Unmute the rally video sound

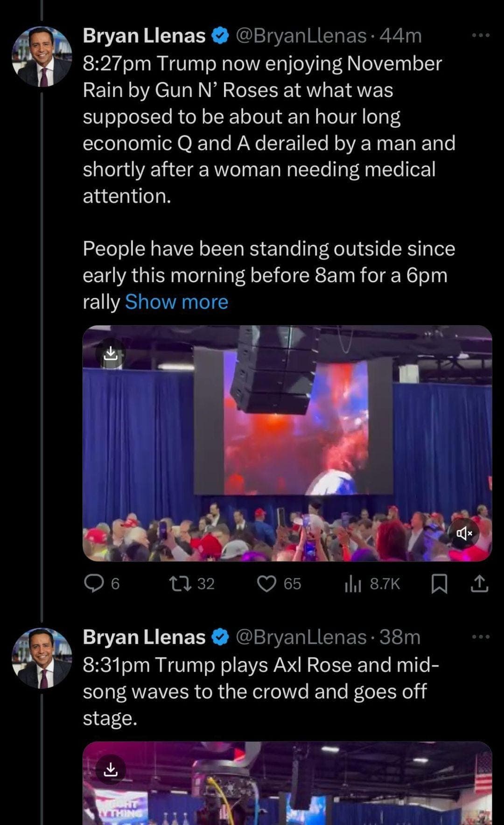click(464, 533)
